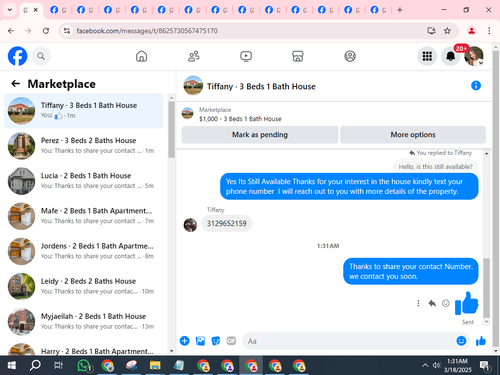The height and width of the screenshot is (375, 500).
Task: Open Chrome three-dot menu
Action: (x=489, y=31)
